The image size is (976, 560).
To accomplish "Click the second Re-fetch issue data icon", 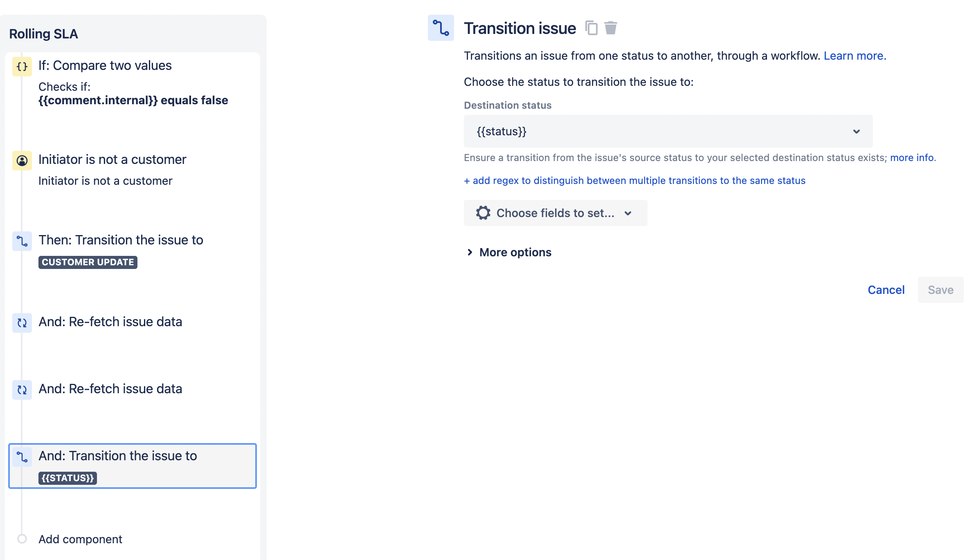I will pos(22,390).
